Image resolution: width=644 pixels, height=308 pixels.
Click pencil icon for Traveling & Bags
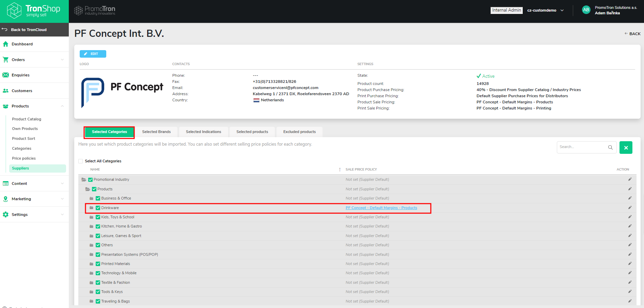tap(630, 301)
